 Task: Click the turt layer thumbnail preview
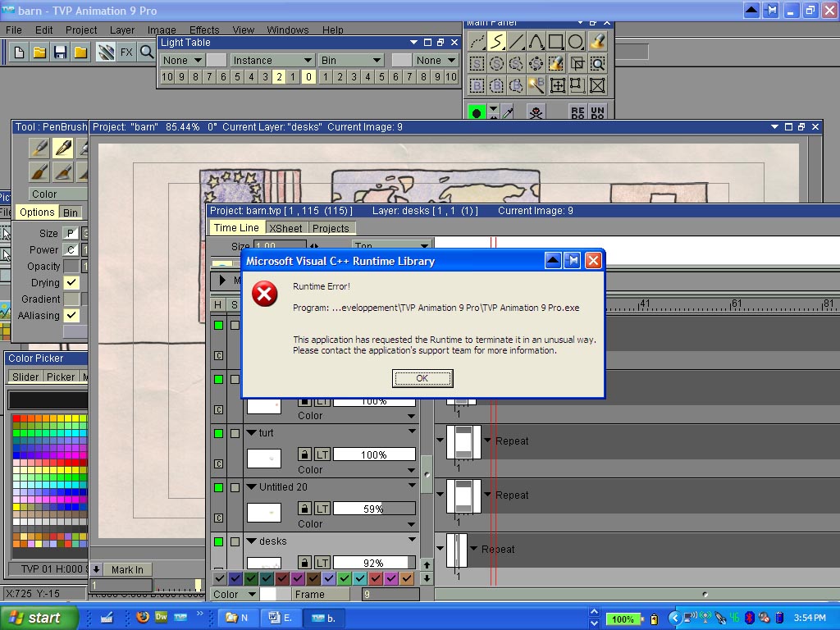point(264,458)
